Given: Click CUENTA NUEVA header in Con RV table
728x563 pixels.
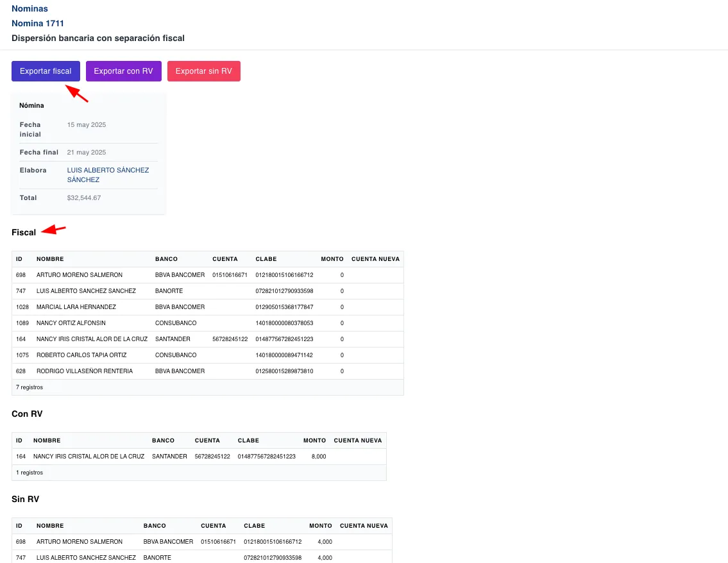Looking at the screenshot, I should coord(358,441).
